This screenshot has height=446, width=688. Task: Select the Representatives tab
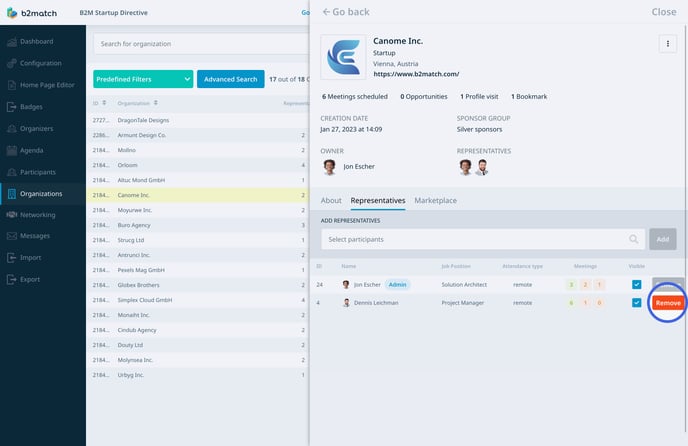pyautogui.click(x=378, y=201)
